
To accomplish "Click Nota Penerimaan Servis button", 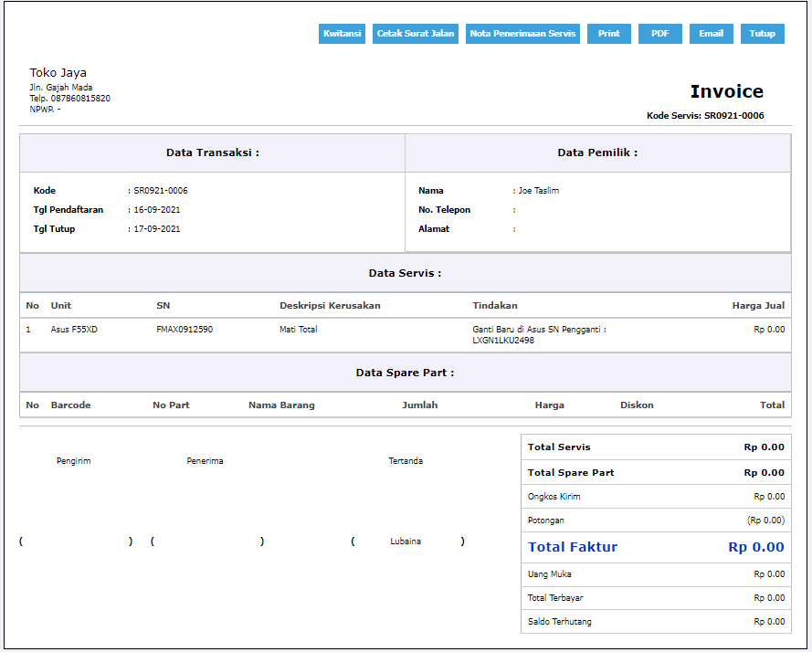I will pos(522,34).
